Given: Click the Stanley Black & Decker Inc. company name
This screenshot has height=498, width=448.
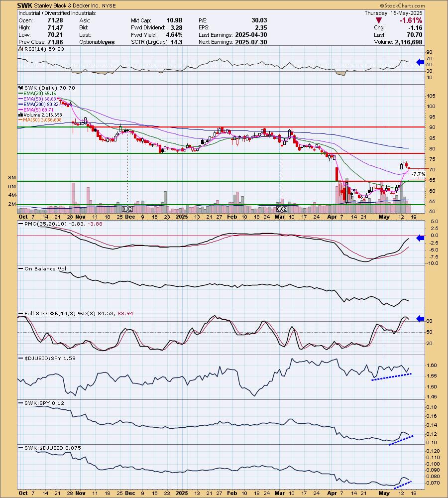Looking at the screenshot, I should click(x=67, y=5).
